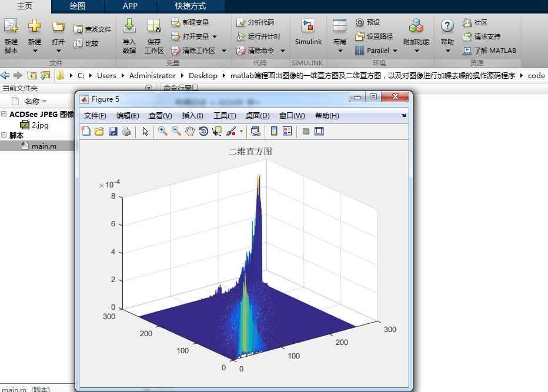The height and width of the screenshot is (392, 548).
Task: Click Open File icon in Figure 5 toolbar
Action: point(99,132)
